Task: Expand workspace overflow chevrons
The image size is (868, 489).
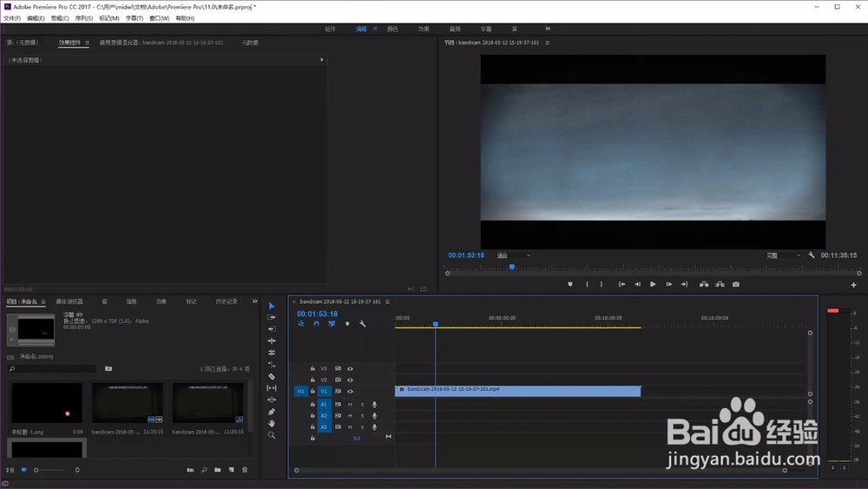Action: (x=548, y=29)
